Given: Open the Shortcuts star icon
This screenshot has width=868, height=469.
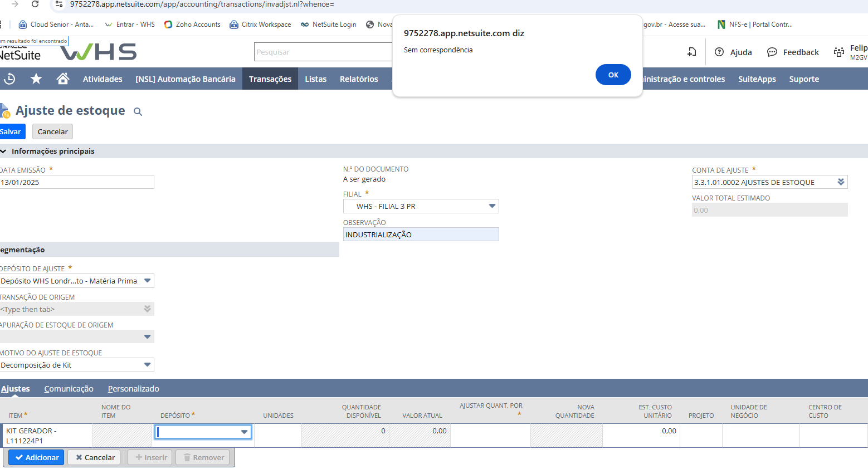Looking at the screenshot, I should click(x=36, y=79).
